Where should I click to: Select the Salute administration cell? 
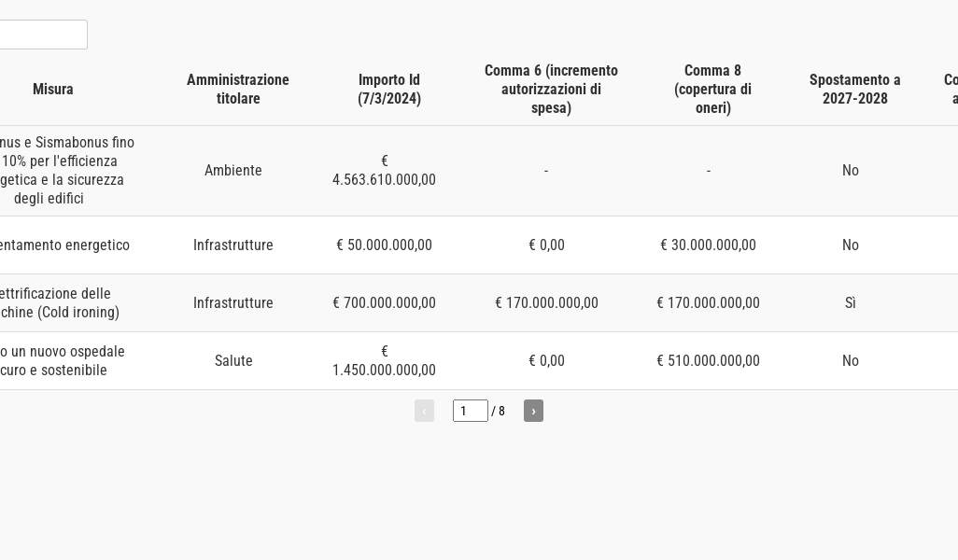click(233, 361)
